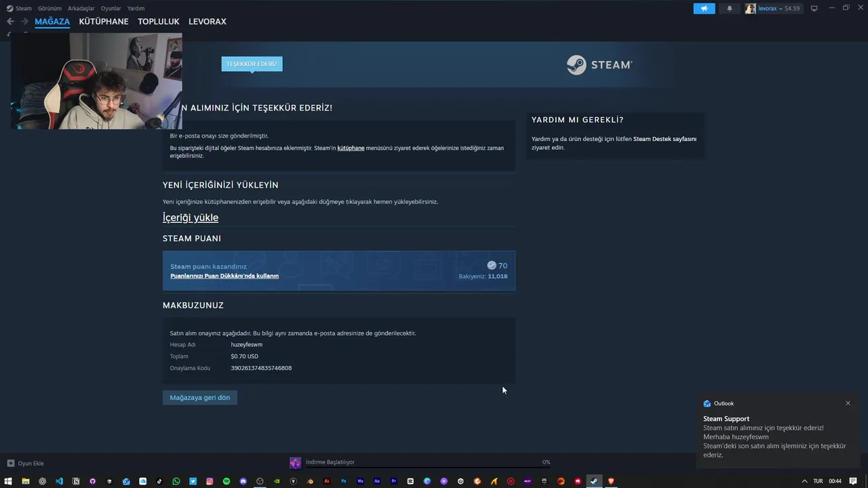The height and width of the screenshot is (488, 868).
Task: Open Blender from the taskbar
Action: (x=310, y=481)
